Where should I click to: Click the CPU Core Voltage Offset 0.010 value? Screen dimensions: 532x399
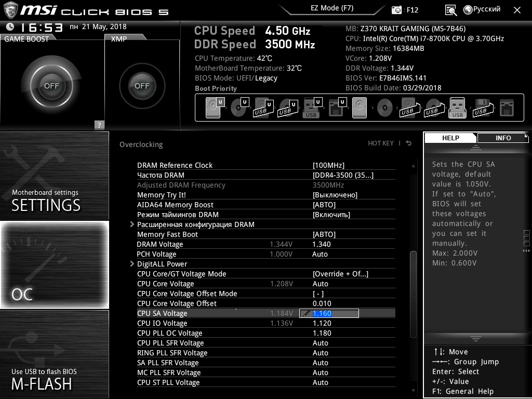point(322,303)
